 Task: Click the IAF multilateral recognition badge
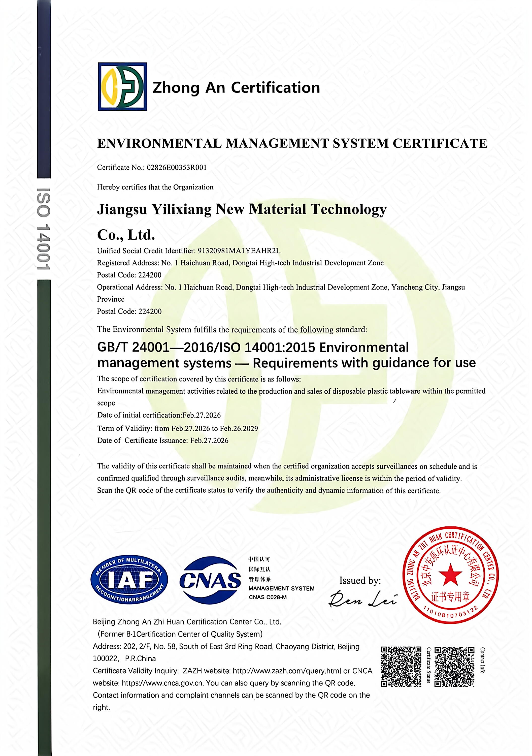tap(129, 580)
